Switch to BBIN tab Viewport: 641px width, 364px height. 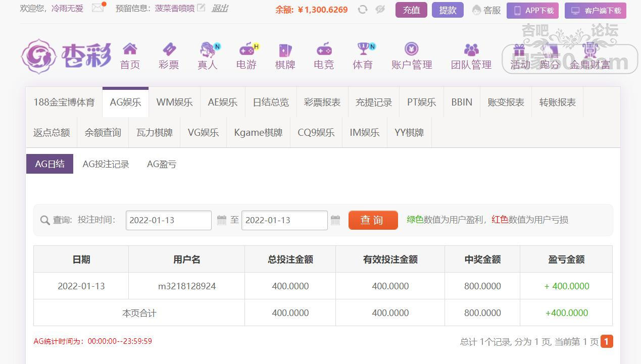(462, 102)
